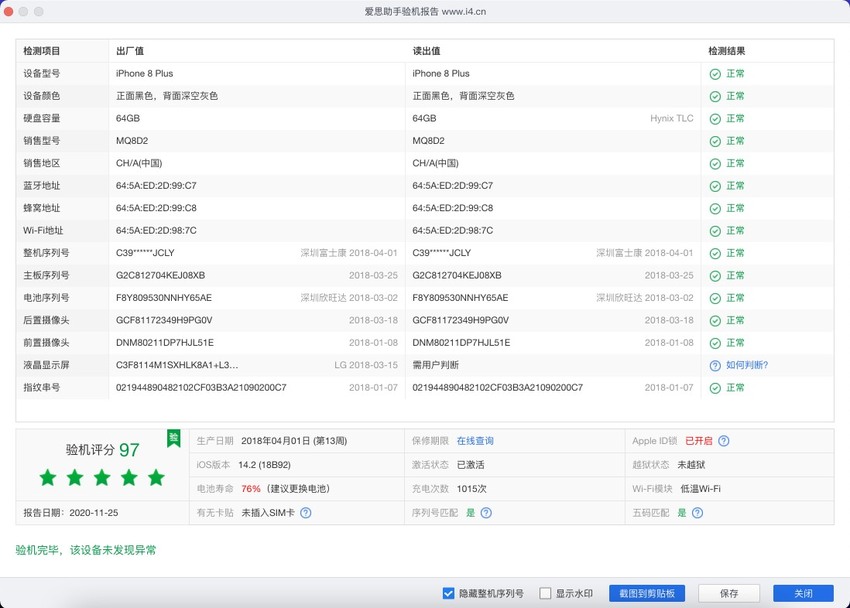Click the green check icon in 销售型号 row
Screen dimensions: 850x608
pos(715,141)
